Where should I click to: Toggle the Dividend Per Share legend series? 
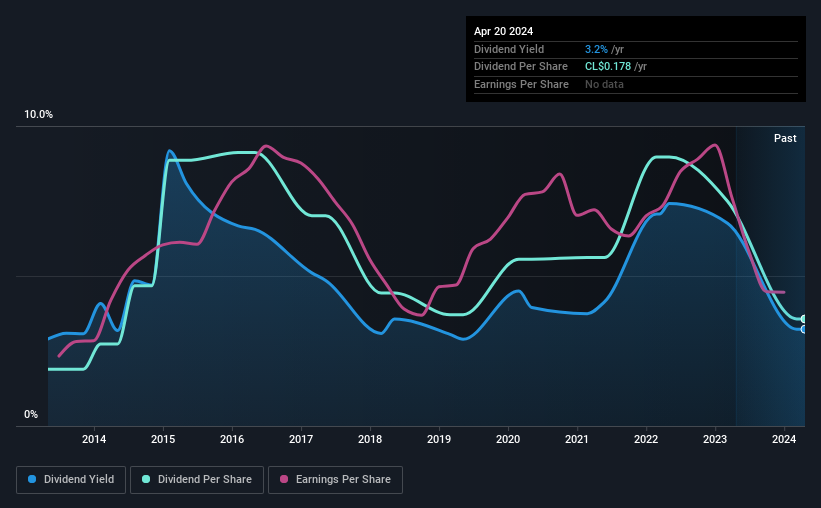coord(197,480)
